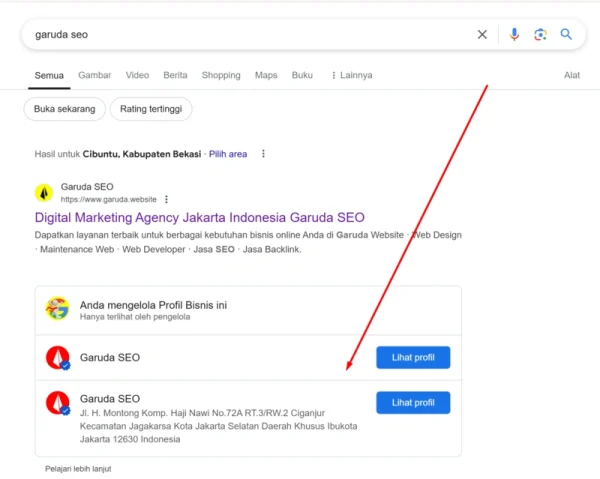Viewport: 600px width, 479px height.
Task: Click the Garuda SEO name in first profile row
Action: 110,357
